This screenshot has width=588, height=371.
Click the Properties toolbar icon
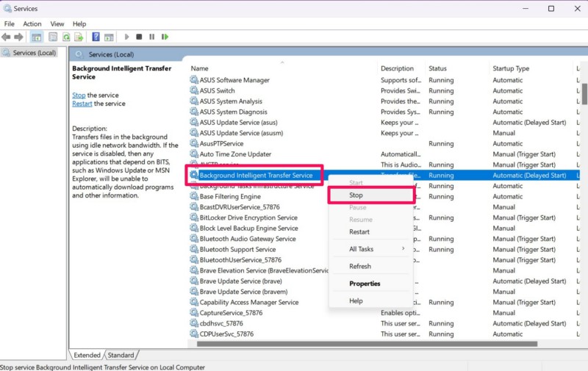tap(53, 37)
